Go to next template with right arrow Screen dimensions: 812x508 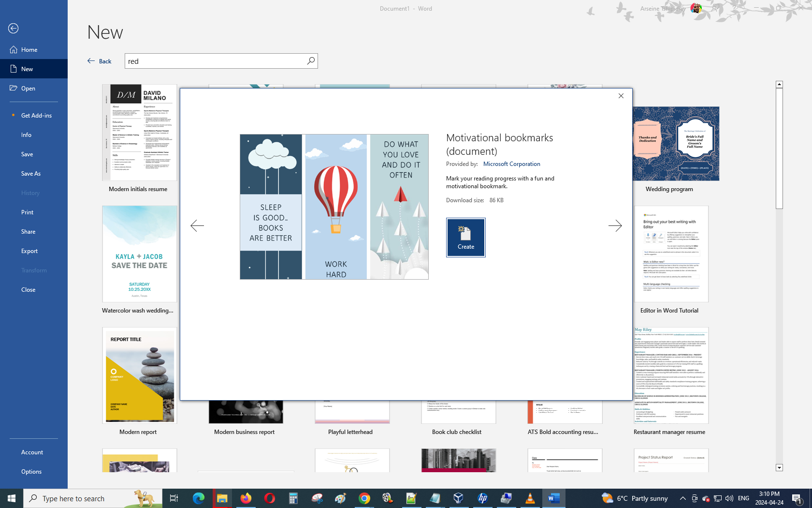[615, 226]
